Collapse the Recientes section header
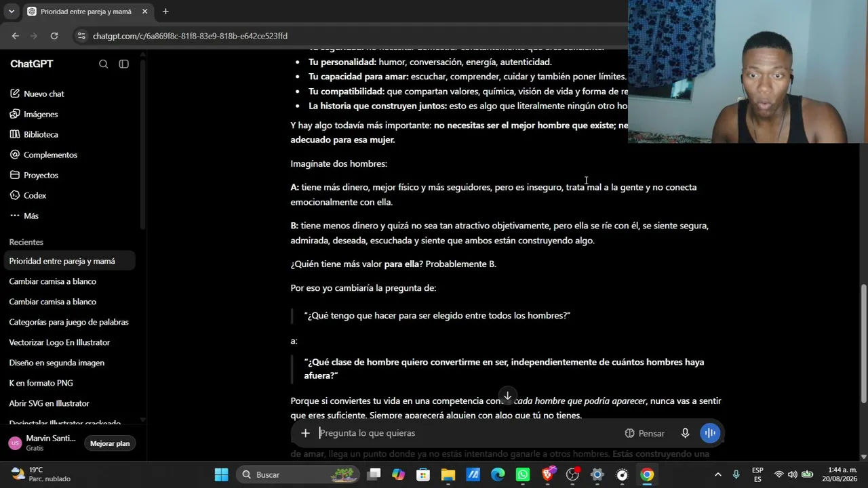The height and width of the screenshot is (488, 868). tap(26, 242)
